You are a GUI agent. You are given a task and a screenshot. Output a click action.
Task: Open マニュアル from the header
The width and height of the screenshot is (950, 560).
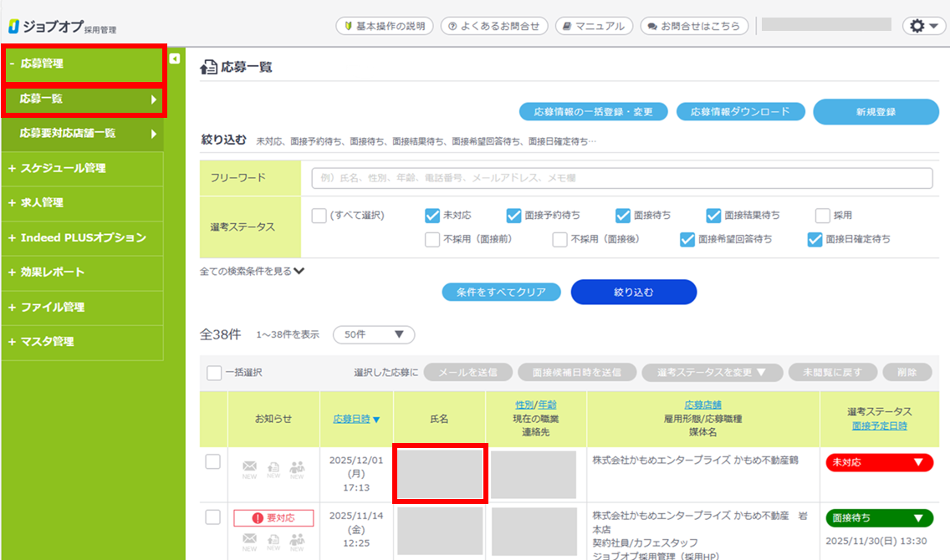tap(594, 26)
